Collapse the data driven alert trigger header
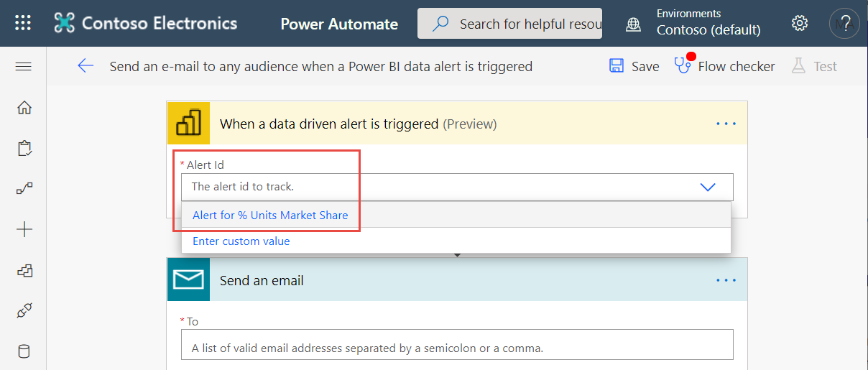Image resolution: width=868 pixels, height=370 pixels. (x=457, y=124)
